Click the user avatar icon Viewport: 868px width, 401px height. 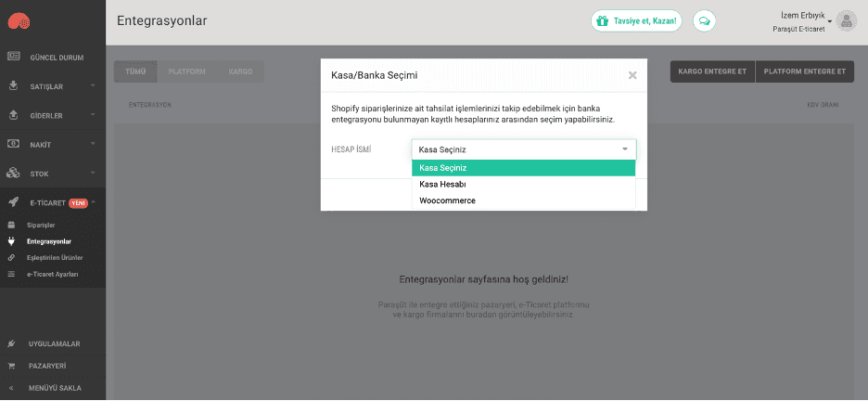pyautogui.click(x=845, y=20)
